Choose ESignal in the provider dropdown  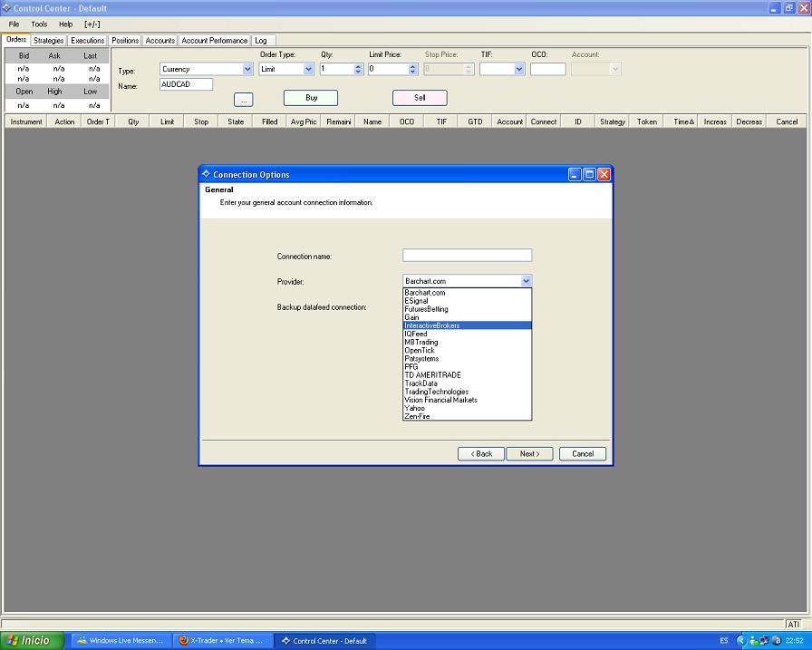(x=417, y=301)
